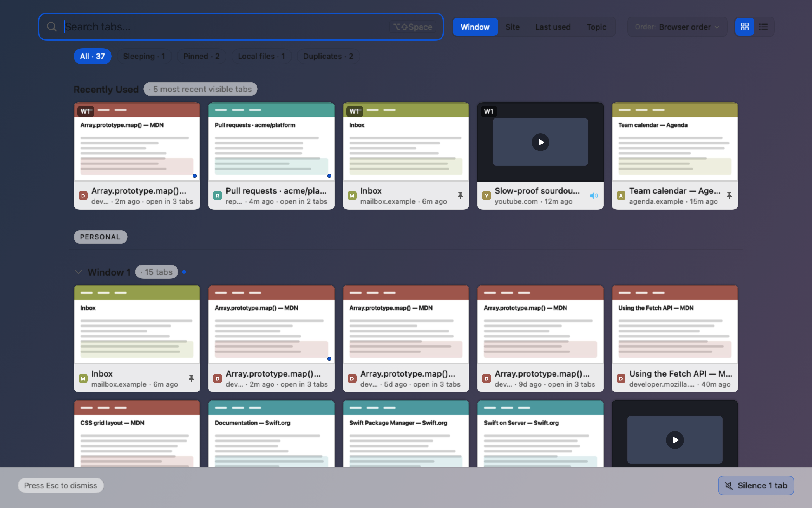This screenshot has width=812, height=508.
Task: Click the pin icon on Team calendar card
Action: (729, 195)
